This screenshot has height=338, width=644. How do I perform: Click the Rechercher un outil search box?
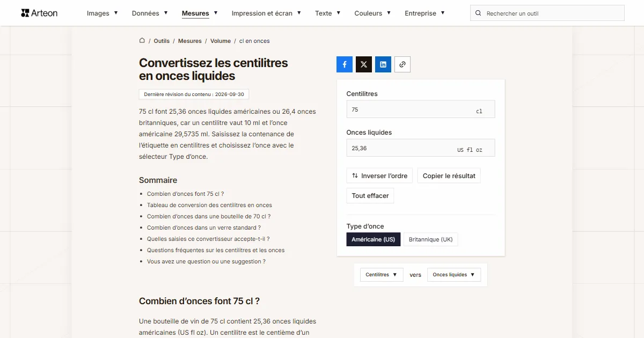pos(547,13)
